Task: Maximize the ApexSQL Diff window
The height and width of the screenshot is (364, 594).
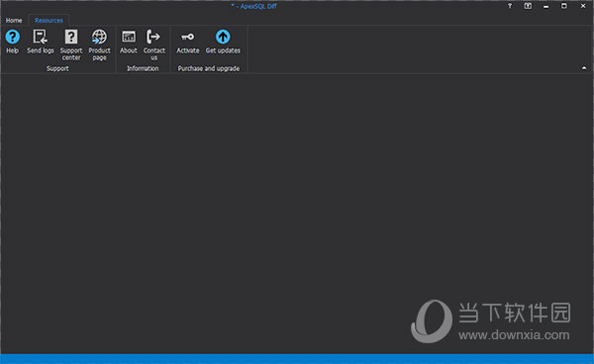Action: click(x=564, y=6)
